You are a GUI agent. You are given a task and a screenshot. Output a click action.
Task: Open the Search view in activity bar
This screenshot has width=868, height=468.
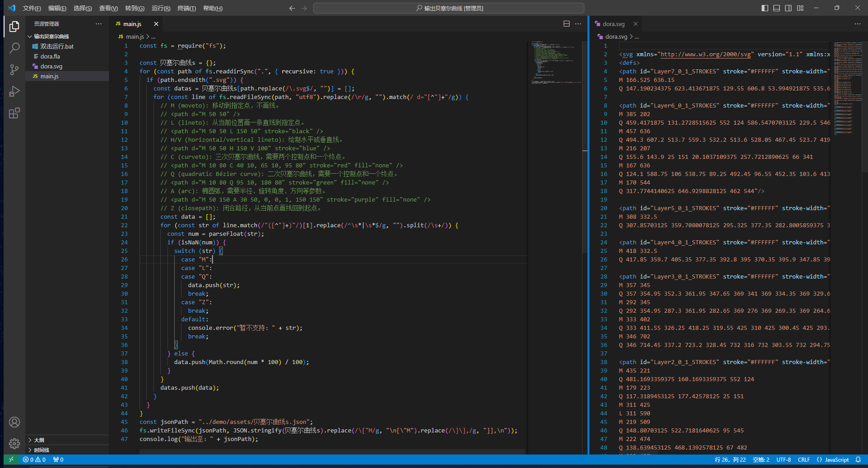point(14,48)
